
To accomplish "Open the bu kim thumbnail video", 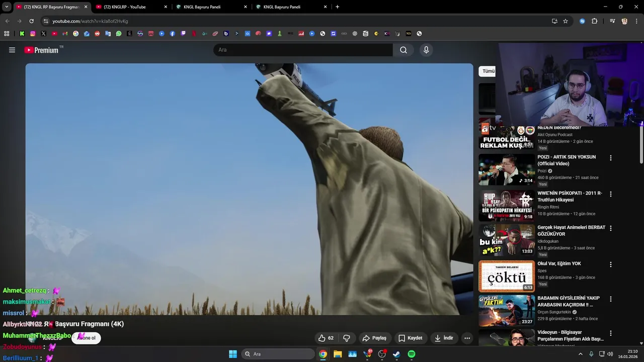I will (x=507, y=240).
